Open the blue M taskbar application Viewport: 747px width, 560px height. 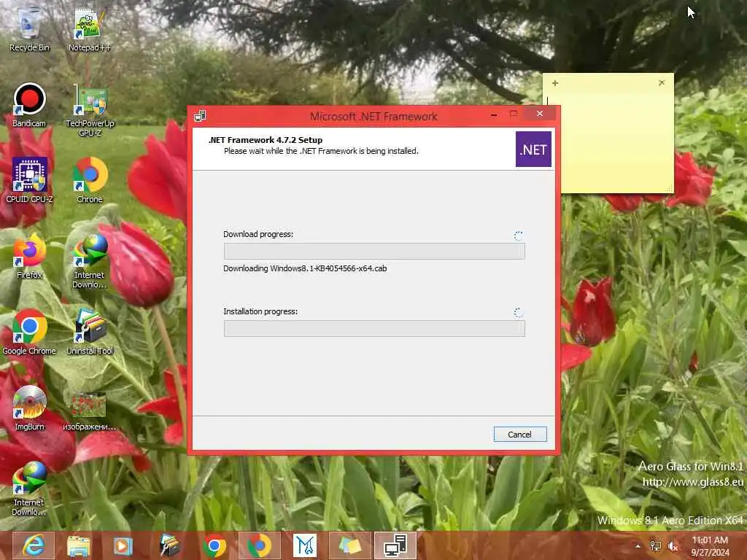pyautogui.click(x=304, y=545)
